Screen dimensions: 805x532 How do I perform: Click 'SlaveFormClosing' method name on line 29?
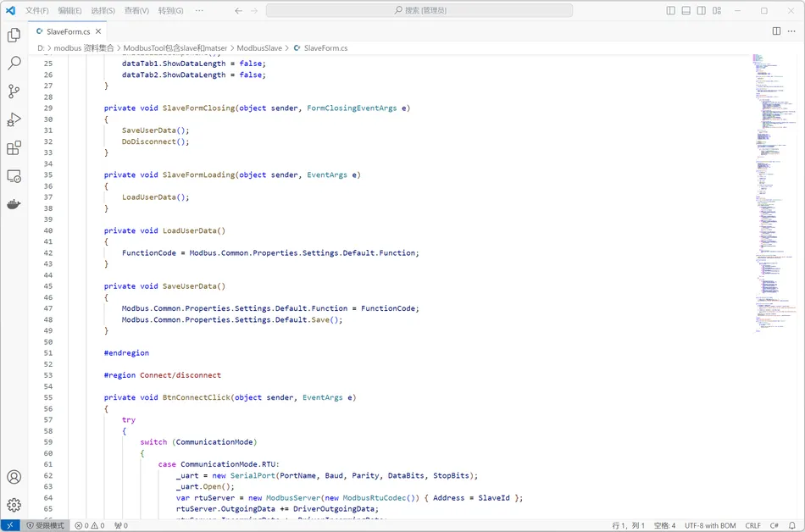(198, 108)
